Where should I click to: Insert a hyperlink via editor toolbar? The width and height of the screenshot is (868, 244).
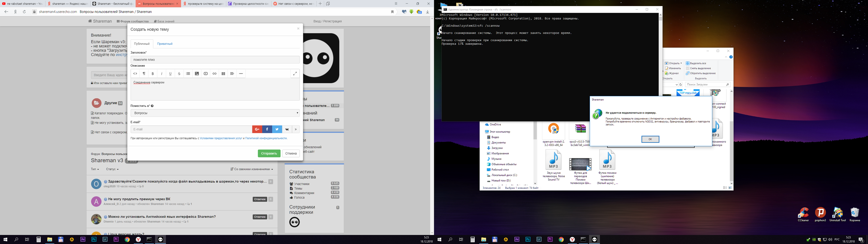(x=214, y=74)
